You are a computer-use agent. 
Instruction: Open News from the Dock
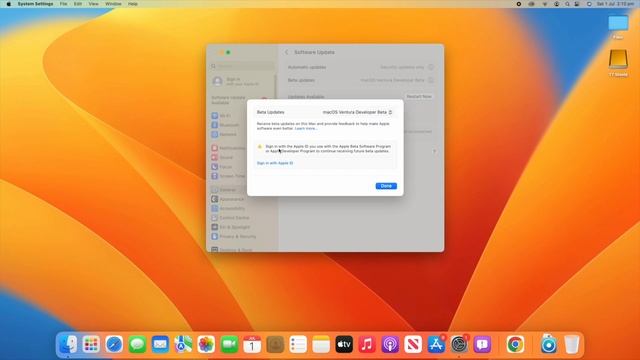(413, 344)
